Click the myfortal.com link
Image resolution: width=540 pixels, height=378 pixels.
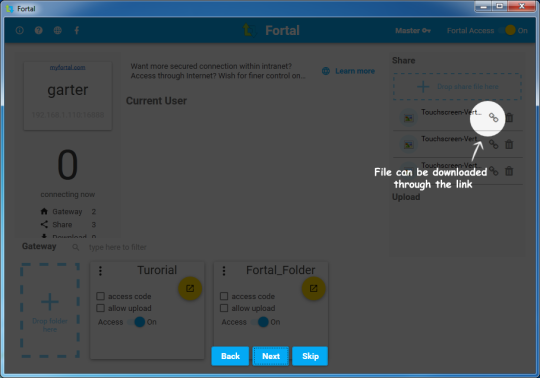click(x=68, y=67)
